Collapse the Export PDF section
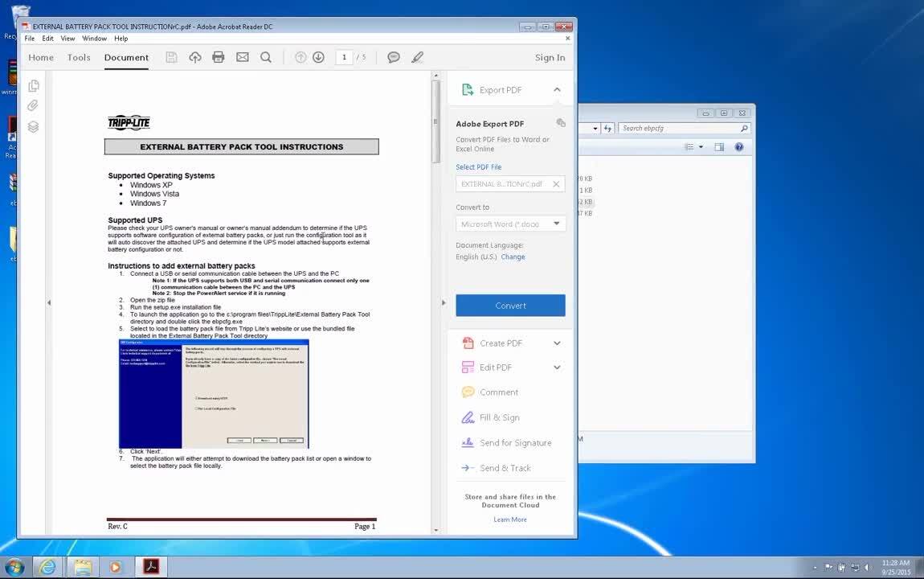This screenshot has width=924, height=579. click(557, 90)
